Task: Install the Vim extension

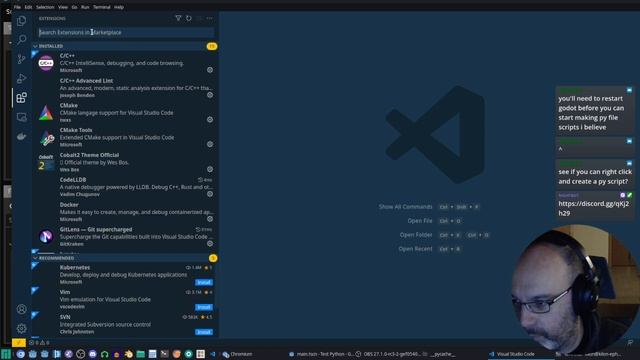Action: [204, 307]
